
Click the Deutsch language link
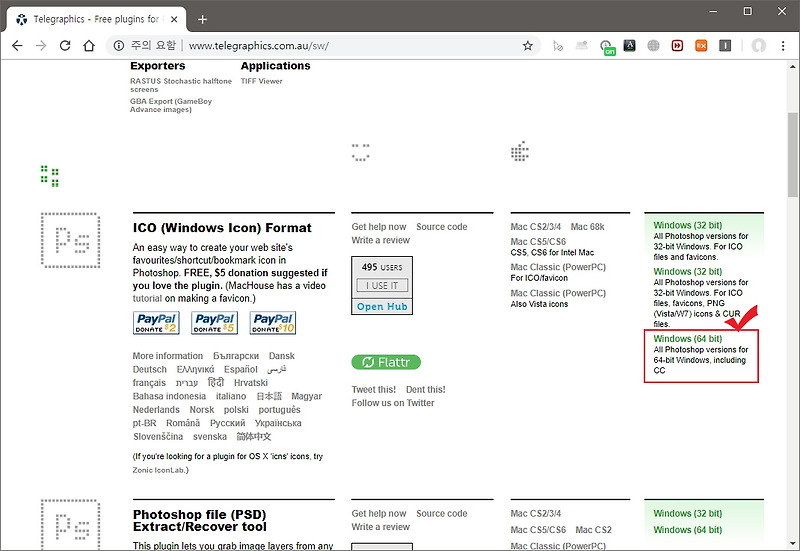pyautogui.click(x=149, y=369)
